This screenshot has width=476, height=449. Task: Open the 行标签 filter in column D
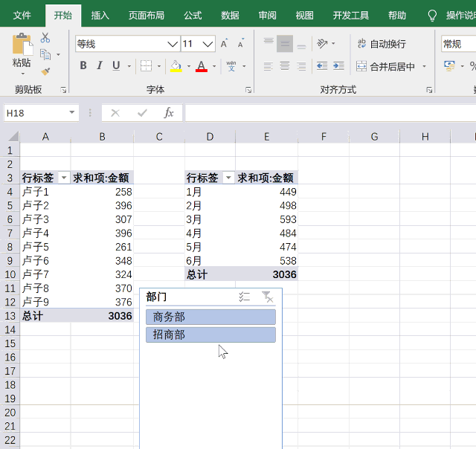pyautogui.click(x=228, y=178)
